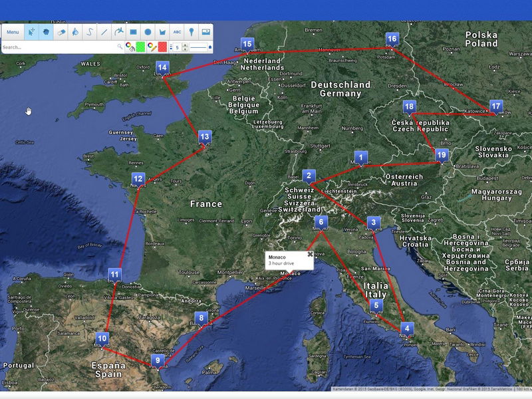The width and height of the screenshot is (532, 399).
Task: Select the rectangle shape tool
Action: point(134,32)
